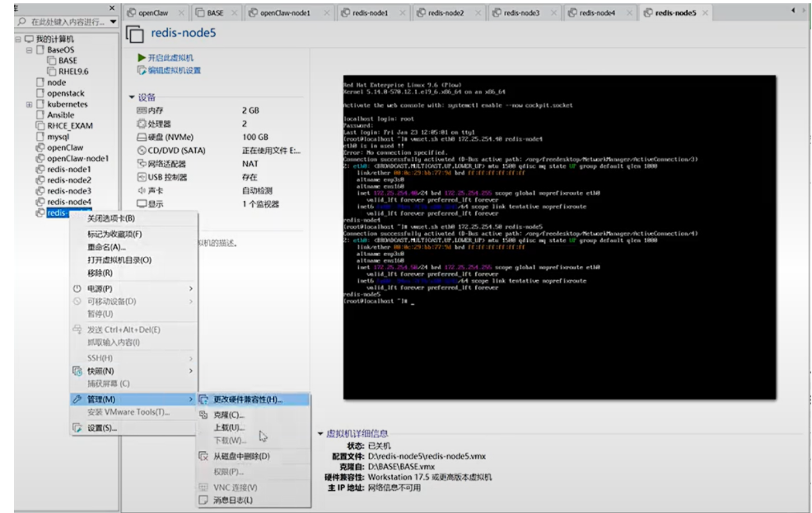Click the snapshot icon beside 快照(N)
Viewport: 812px width, 513px height.
(77, 371)
